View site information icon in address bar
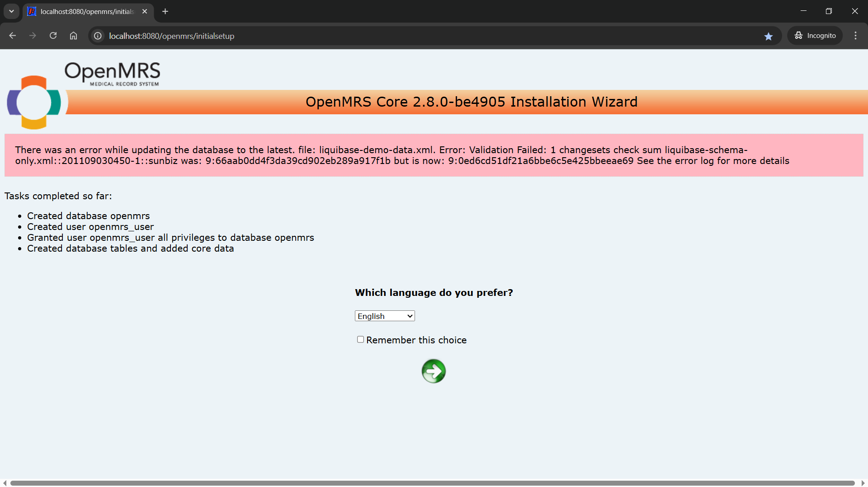The width and height of the screenshot is (868, 487). pos(98,36)
